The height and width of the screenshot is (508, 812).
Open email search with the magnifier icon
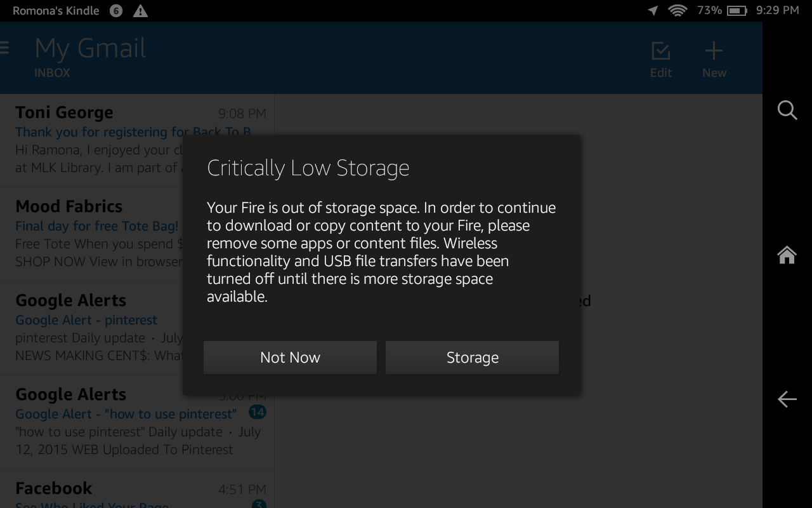pos(787,110)
